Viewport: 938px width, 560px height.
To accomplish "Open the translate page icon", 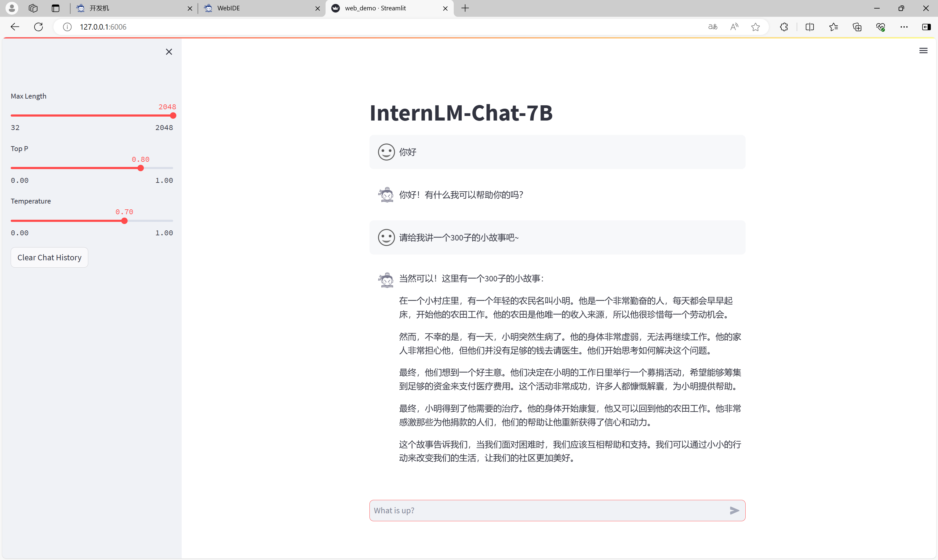I will click(x=712, y=27).
